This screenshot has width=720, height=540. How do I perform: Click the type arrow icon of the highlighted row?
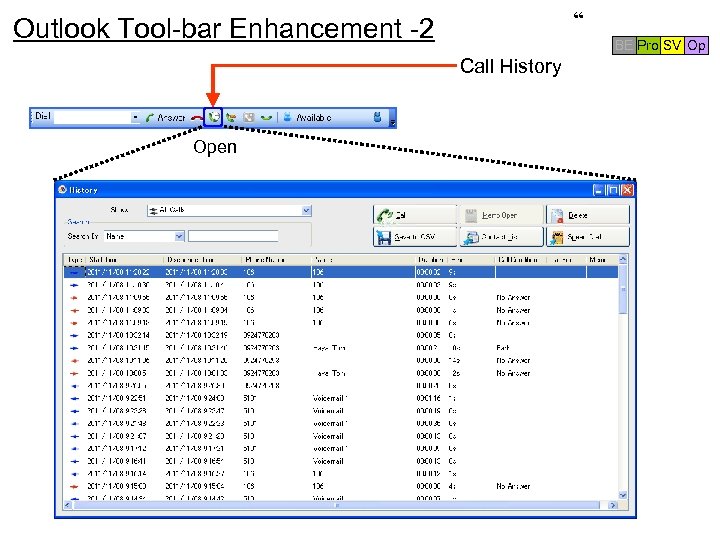coord(74,272)
